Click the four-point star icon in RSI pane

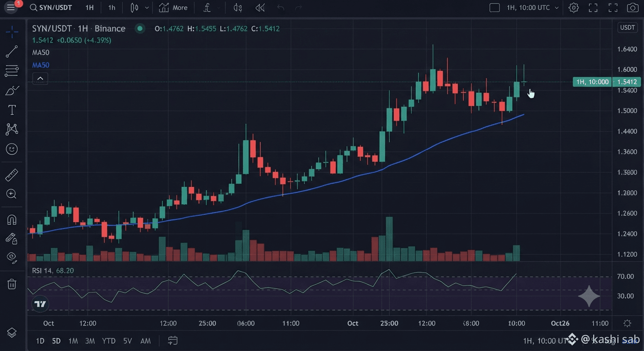pyautogui.click(x=589, y=296)
